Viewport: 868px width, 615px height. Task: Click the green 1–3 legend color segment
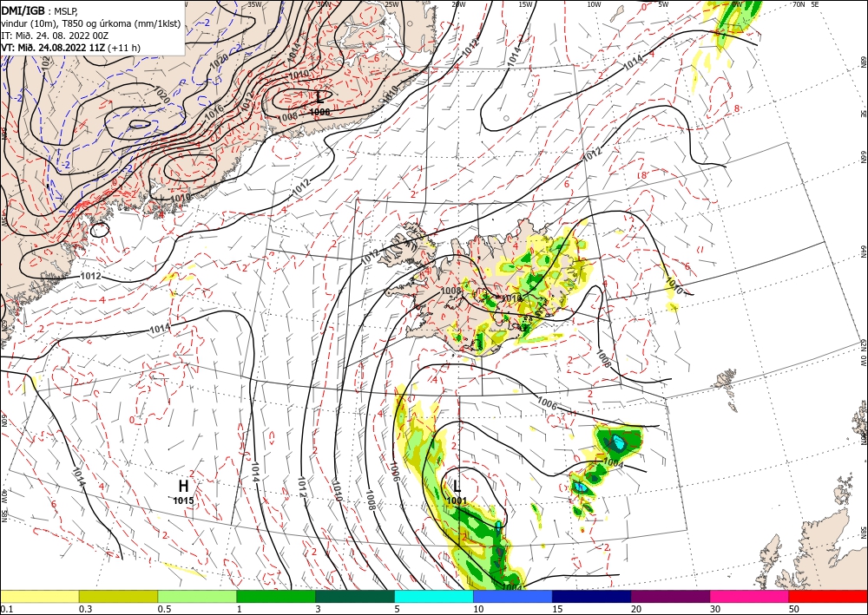click(276, 596)
